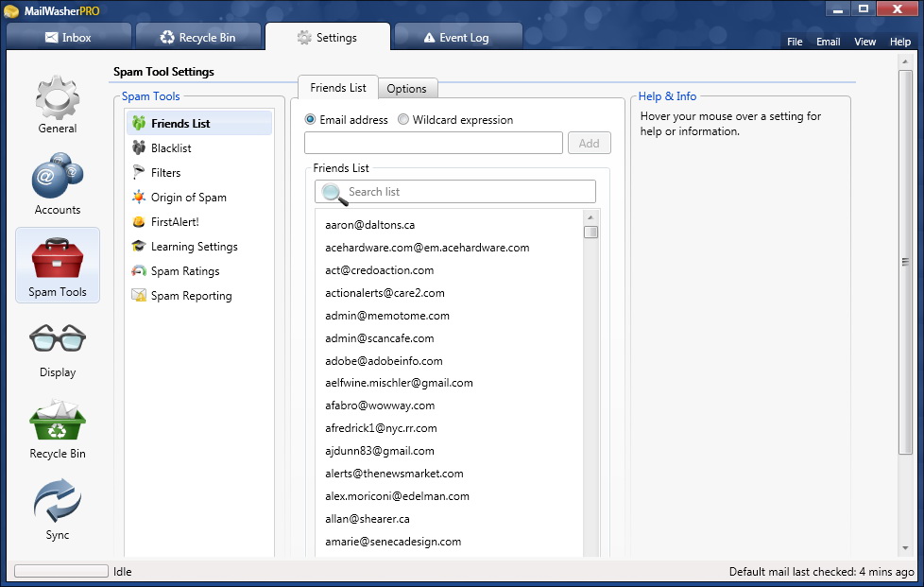Select the Friends List sub-tab
Image resolution: width=924 pixels, height=587 pixels.
337,88
